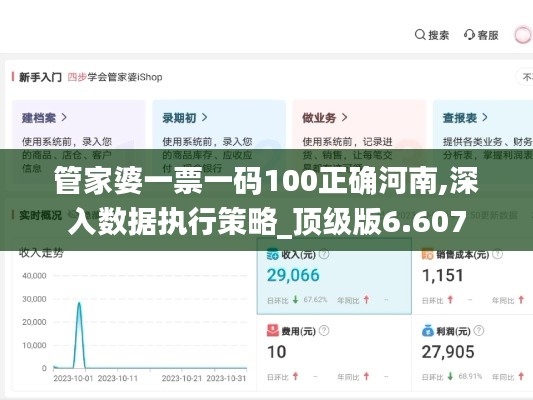Expand the 做业务 chevron arrow
This screenshot has height=400, width=533.
coord(344,118)
